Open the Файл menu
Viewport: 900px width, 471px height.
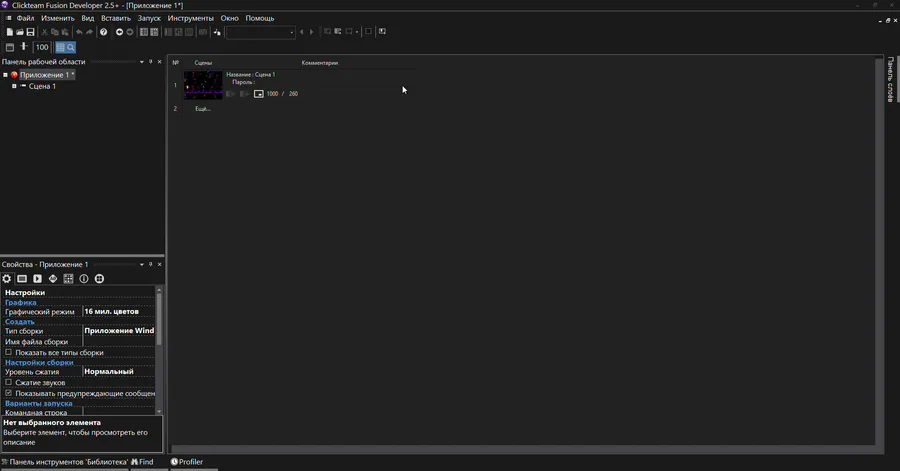(x=25, y=18)
